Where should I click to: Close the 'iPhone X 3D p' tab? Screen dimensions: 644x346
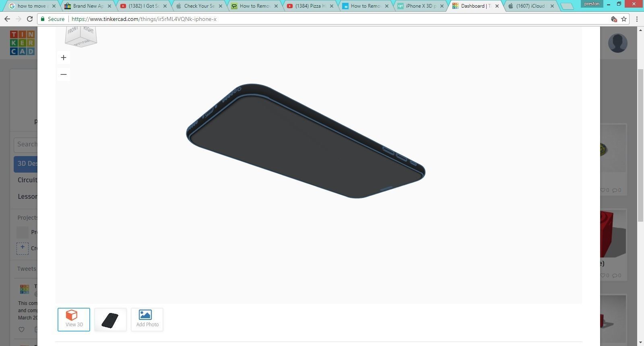point(442,6)
